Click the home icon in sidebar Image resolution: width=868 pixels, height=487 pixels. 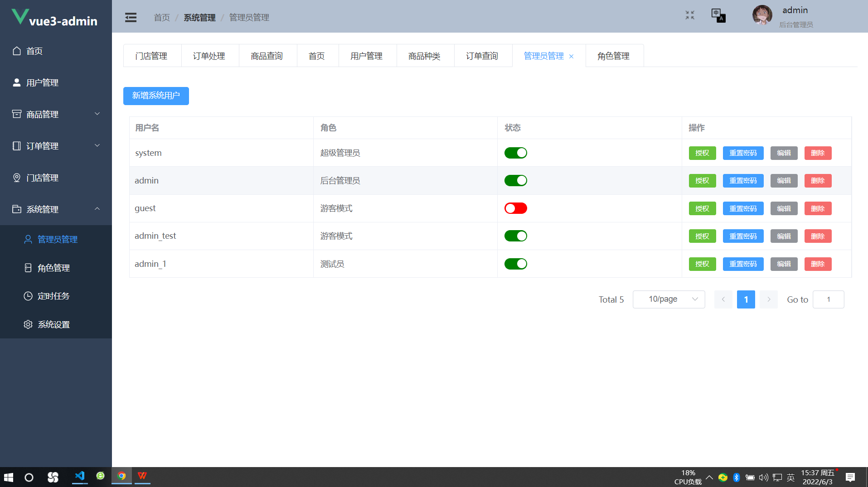(x=17, y=51)
